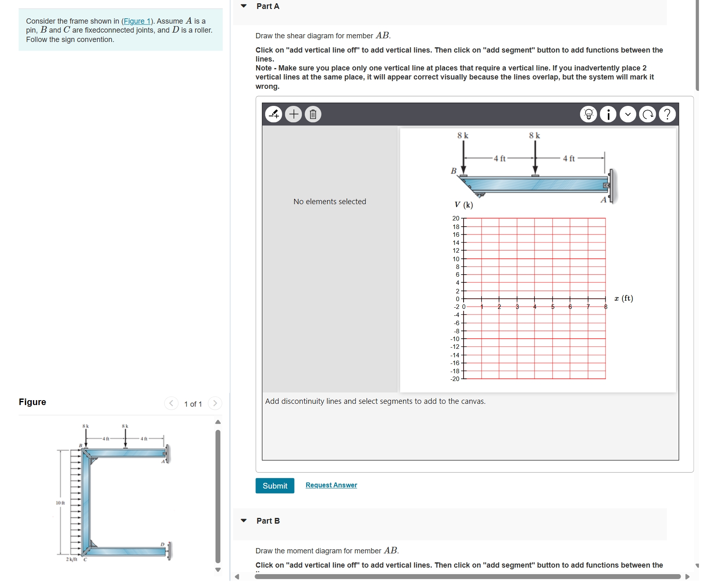Go to the previous figure arrow

click(x=171, y=403)
